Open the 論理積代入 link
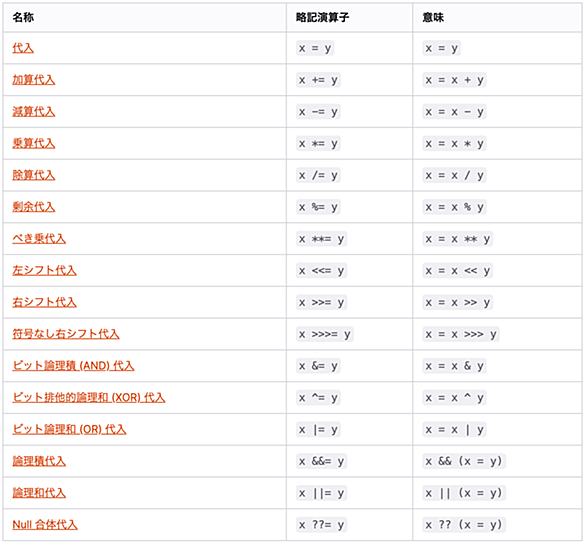This screenshot has height=545, width=586. [39, 461]
